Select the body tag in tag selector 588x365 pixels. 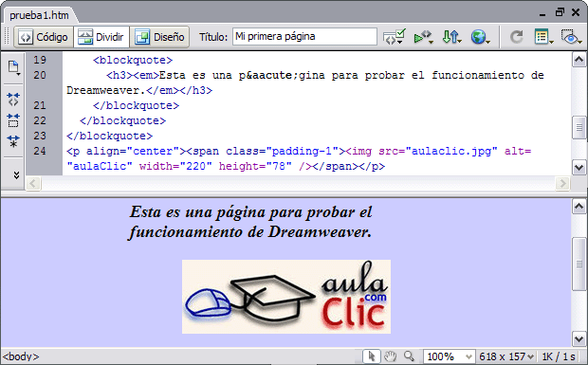[x=21, y=356]
